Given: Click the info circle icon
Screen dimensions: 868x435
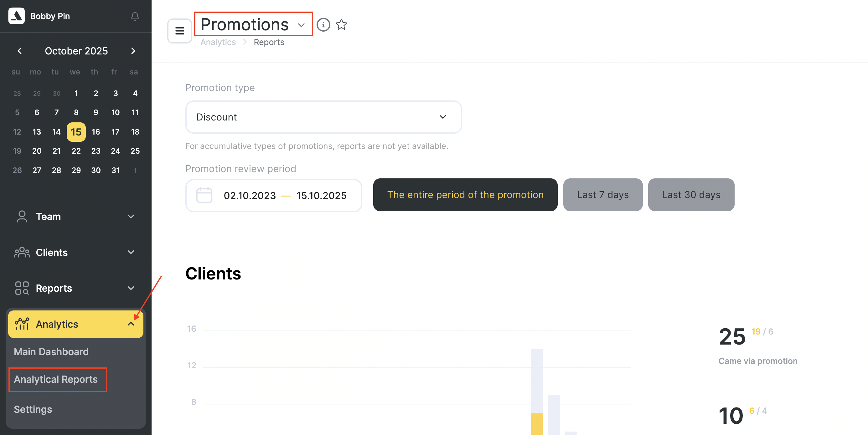Looking at the screenshot, I should coord(323,25).
